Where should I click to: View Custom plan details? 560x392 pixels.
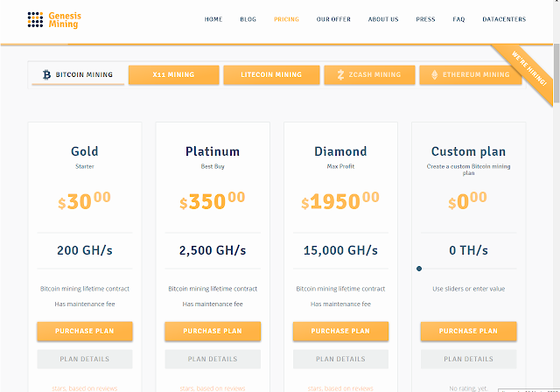[468, 359]
